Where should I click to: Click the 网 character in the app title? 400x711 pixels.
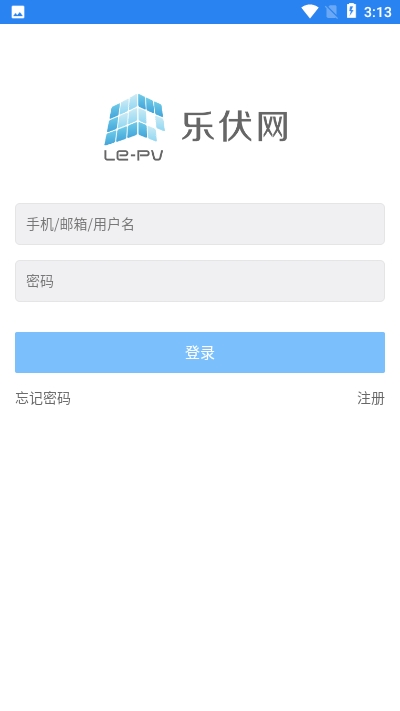point(272,127)
